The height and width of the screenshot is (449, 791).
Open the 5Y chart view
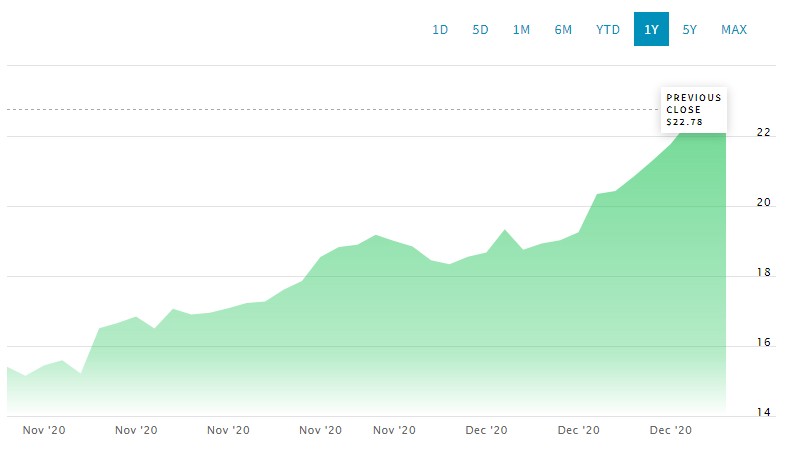(690, 30)
